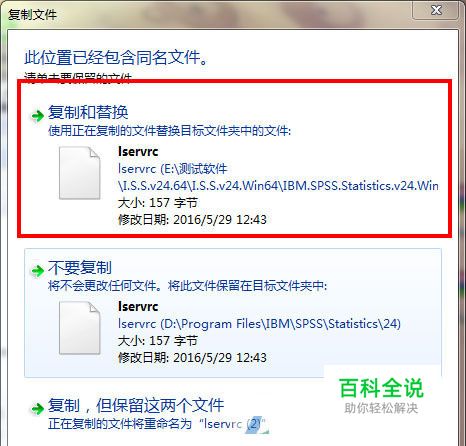466x446 pixels.
Task: Click lservrc file icon in replace option
Action: pyautogui.click(x=80, y=173)
